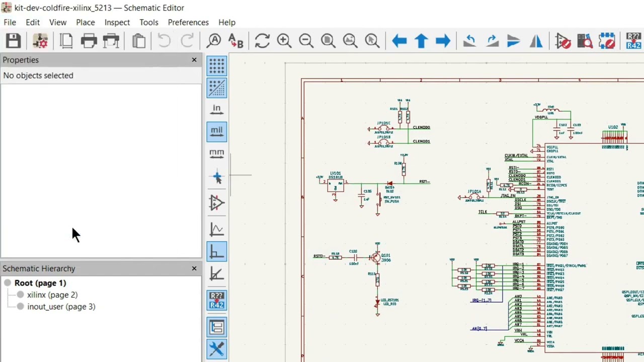Screen dimensions: 644x362
Task: Mirror horizontally icon
Action: (x=536, y=41)
